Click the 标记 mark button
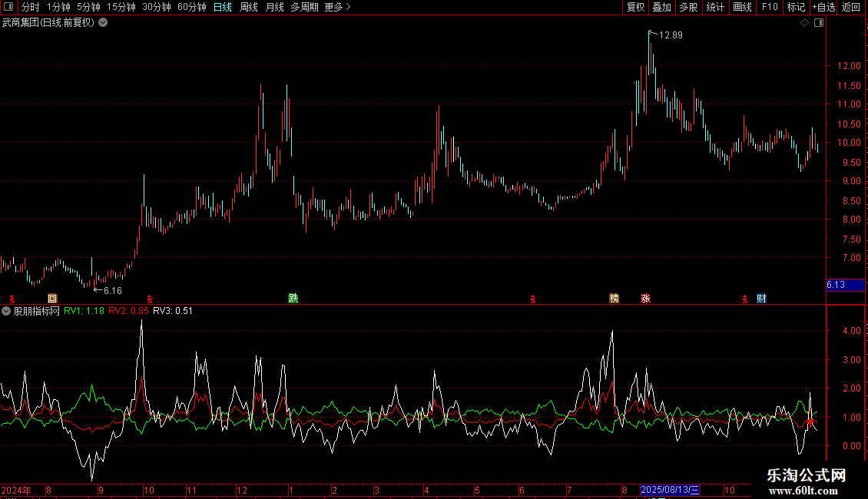Screen dimensions: 868x499 tap(796, 7)
